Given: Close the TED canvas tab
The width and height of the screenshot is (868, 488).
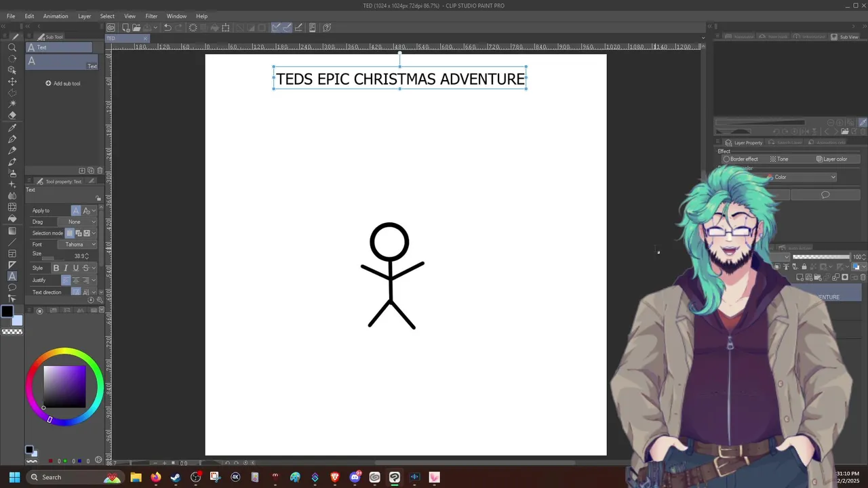Looking at the screenshot, I should [144, 39].
